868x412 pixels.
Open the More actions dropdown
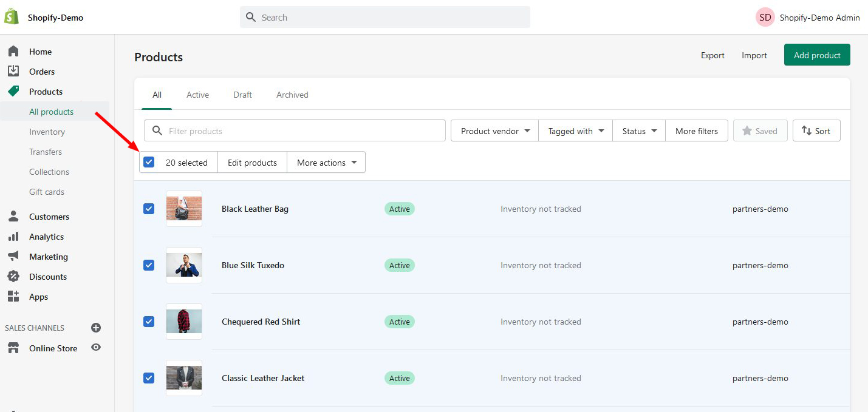pos(326,163)
